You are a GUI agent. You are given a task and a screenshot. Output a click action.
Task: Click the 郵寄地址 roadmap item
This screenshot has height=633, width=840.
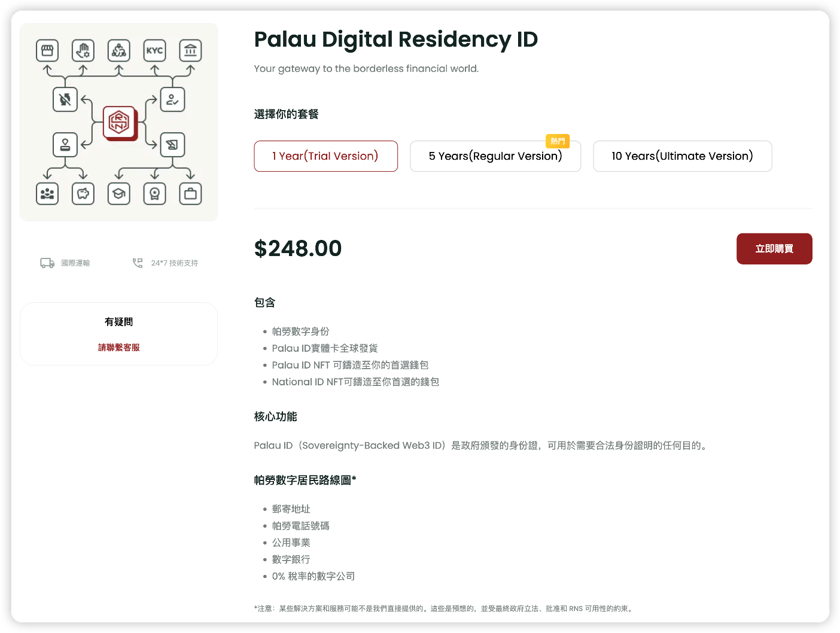tap(291, 509)
